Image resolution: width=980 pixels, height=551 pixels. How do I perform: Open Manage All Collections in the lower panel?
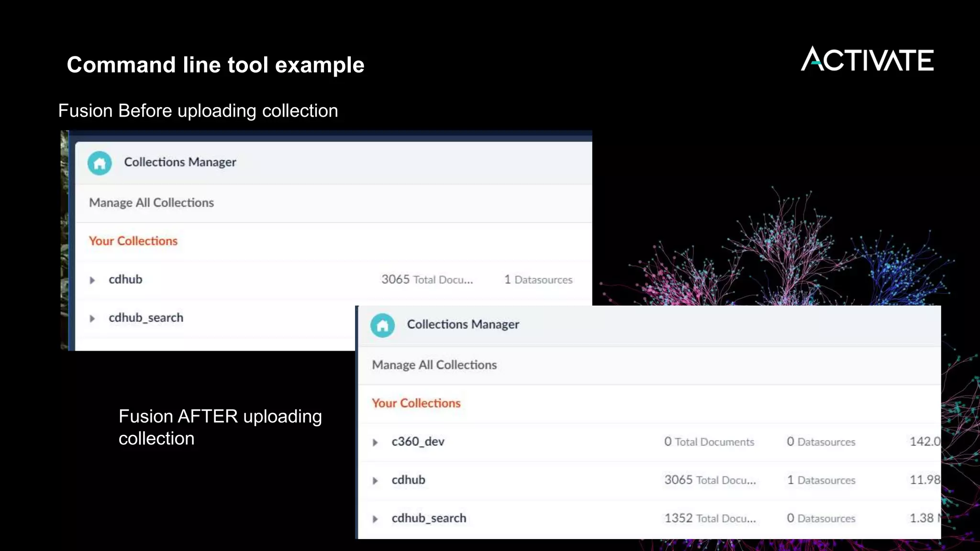pyautogui.click(x=434, y=365)
